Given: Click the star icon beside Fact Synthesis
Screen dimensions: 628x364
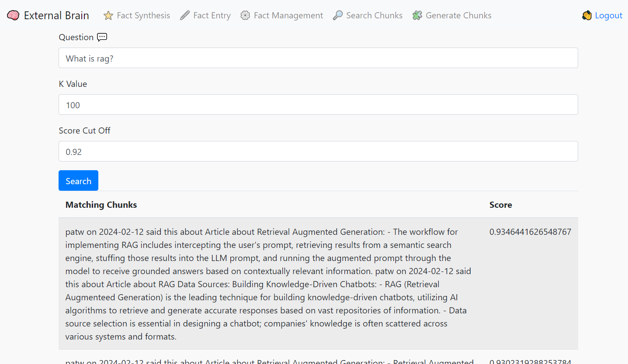Looking at the screenshot, I should [108, 15].
